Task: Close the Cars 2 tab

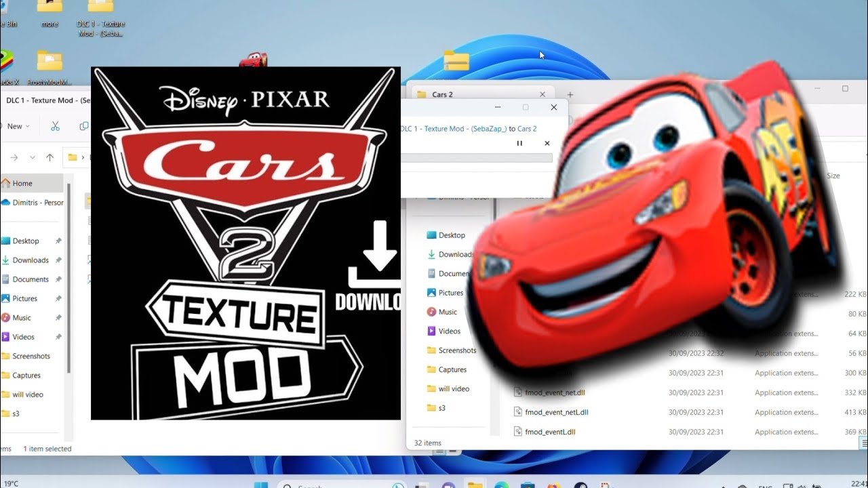Action: point(542,94)
